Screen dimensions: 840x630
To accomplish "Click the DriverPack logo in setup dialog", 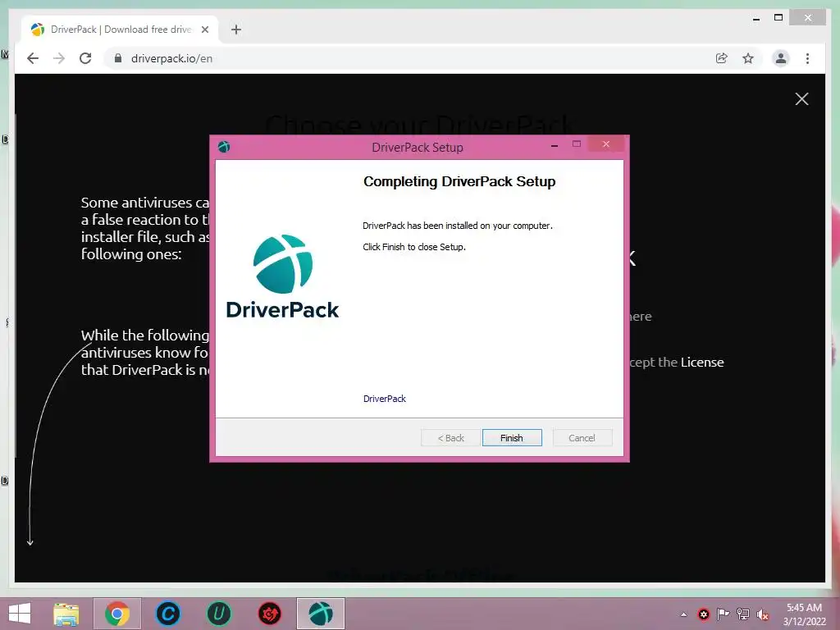I will [x=282, y=276].
